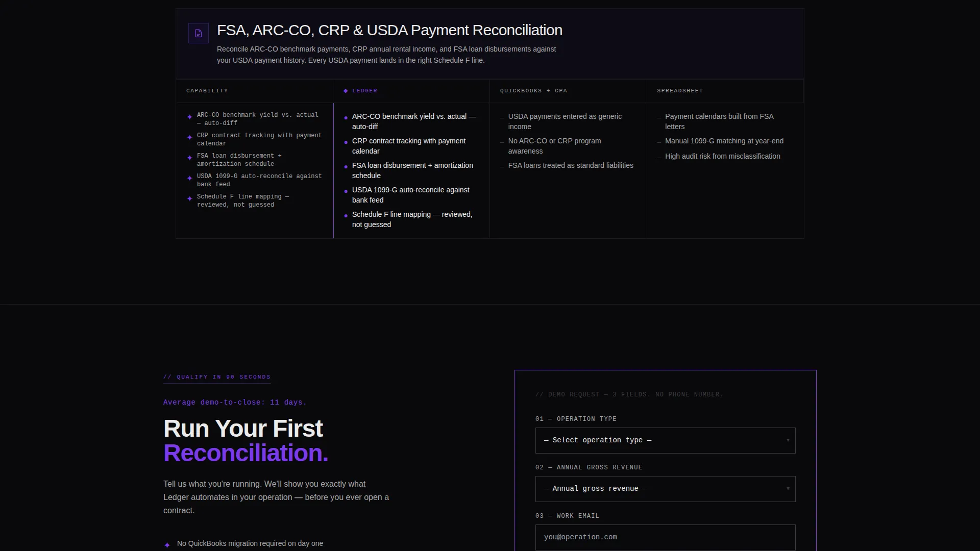Click the arrow on the annual gross revenue selector
Screen dimensions: 980x551
tap(788, 489)
